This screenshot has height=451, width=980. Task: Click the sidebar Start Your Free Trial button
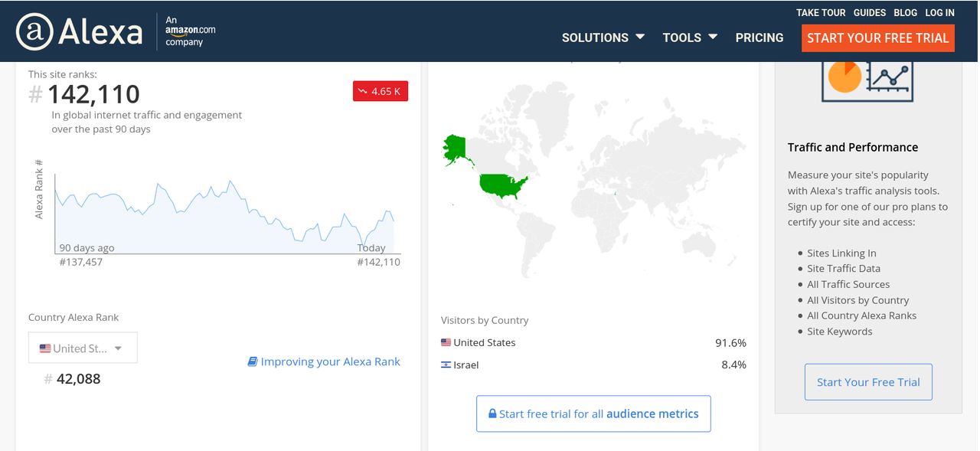868,382
